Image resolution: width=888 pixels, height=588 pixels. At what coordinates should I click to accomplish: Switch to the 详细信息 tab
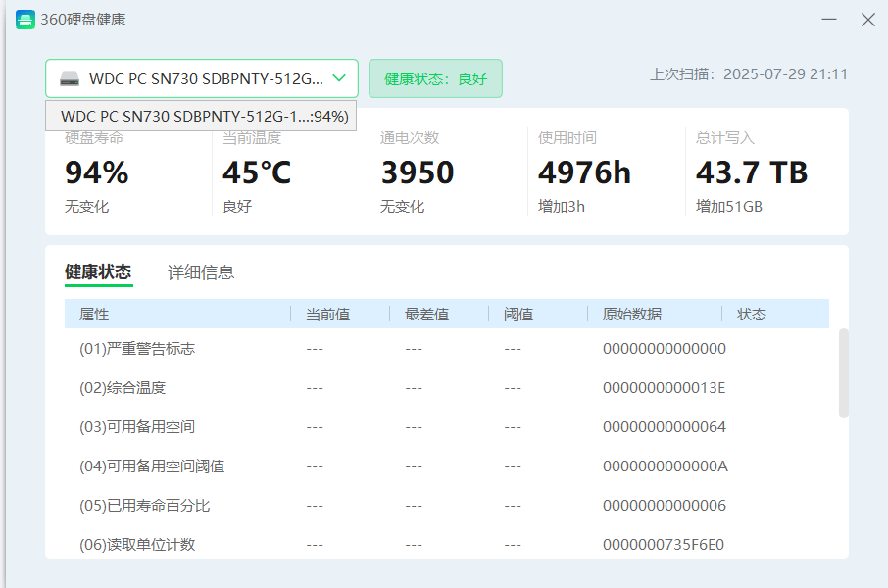click(x=201, y=272)
